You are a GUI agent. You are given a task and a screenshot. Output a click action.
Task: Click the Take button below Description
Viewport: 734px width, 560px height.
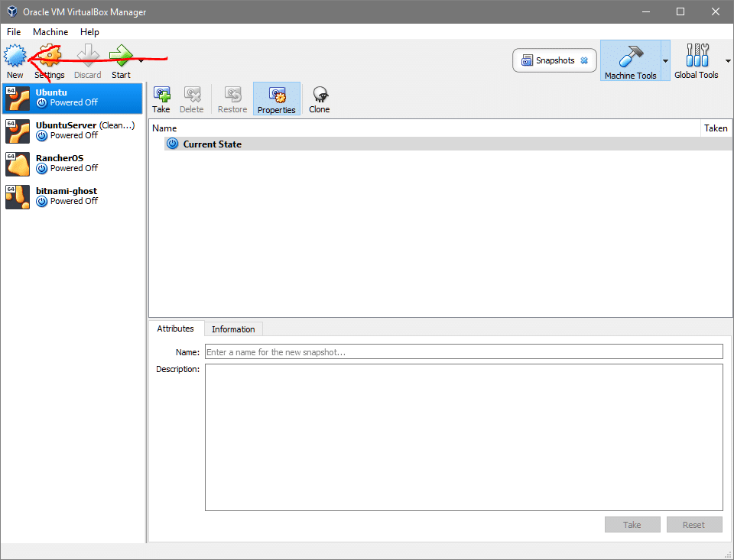[x=632, y=524]
